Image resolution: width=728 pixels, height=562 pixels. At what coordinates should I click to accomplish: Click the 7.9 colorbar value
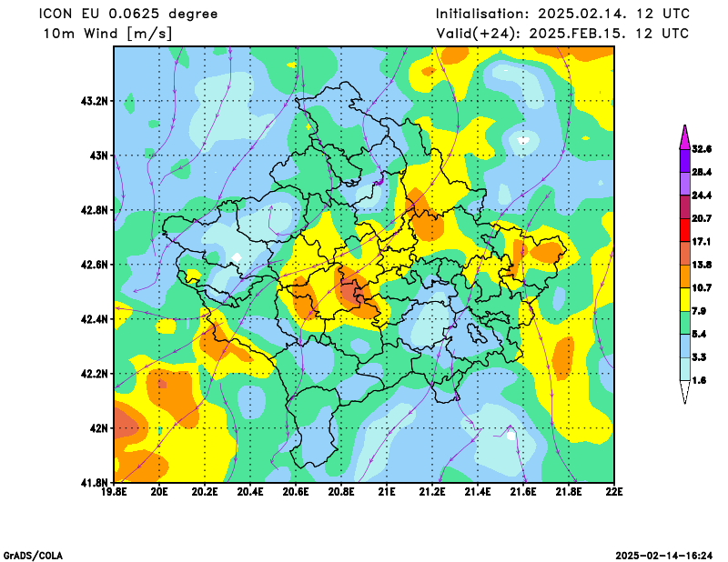pos(699,311)
